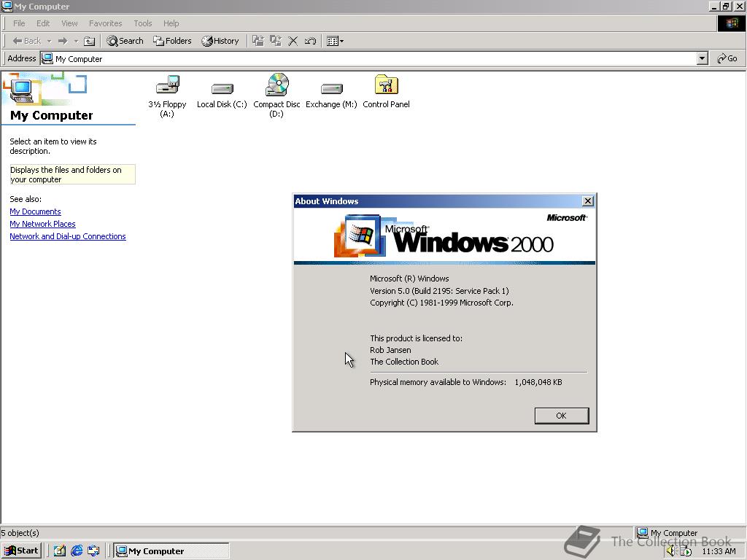Click the Start button
This screenshot has width=747, height=560.
(x=21, y=551)
